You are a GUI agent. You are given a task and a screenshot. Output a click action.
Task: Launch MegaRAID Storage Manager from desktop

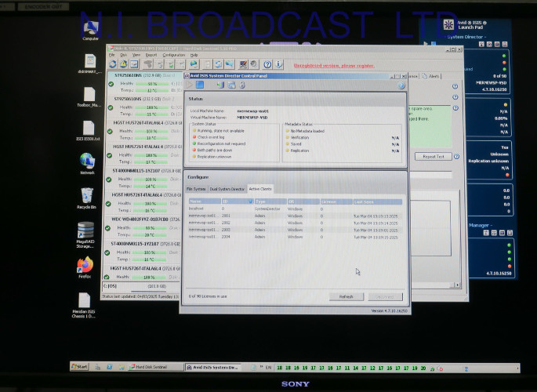(x=85, y=235)
